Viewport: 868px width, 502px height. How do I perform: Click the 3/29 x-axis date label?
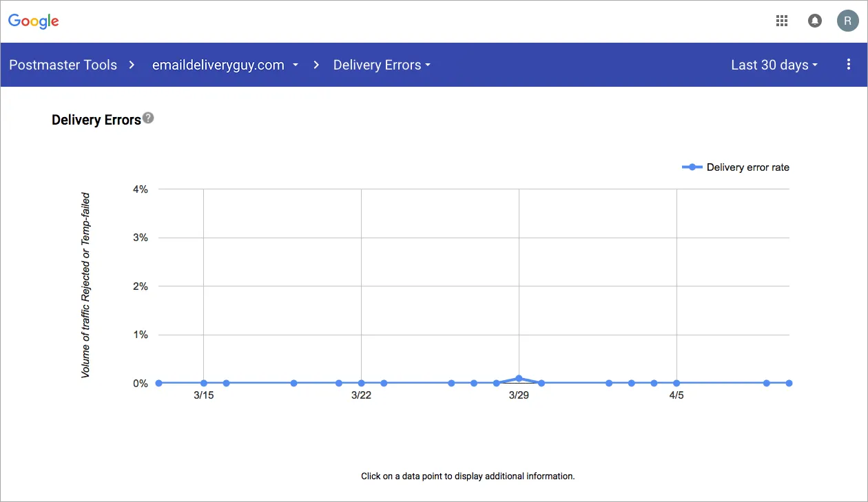(x=519, y=395)
